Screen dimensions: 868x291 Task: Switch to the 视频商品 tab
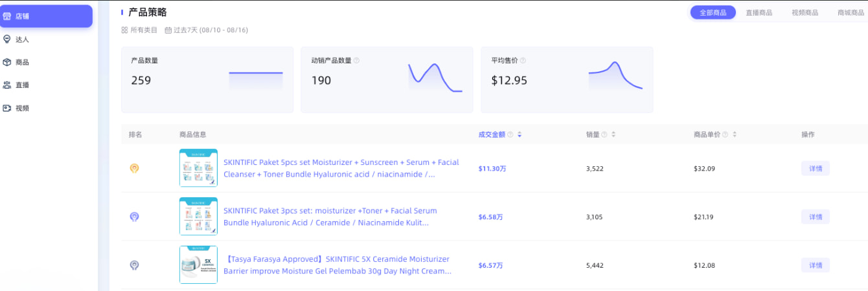(x=805, y=12)
